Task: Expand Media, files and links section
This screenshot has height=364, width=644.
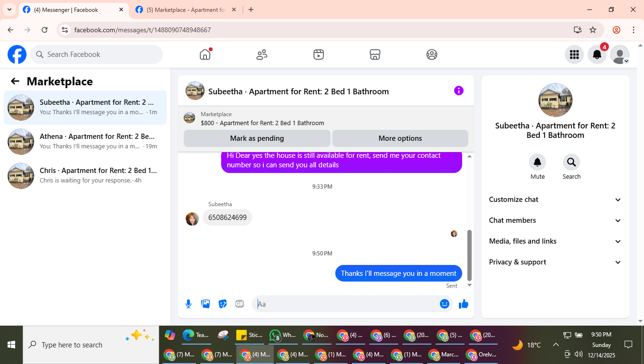Action: tap(555, 241)
